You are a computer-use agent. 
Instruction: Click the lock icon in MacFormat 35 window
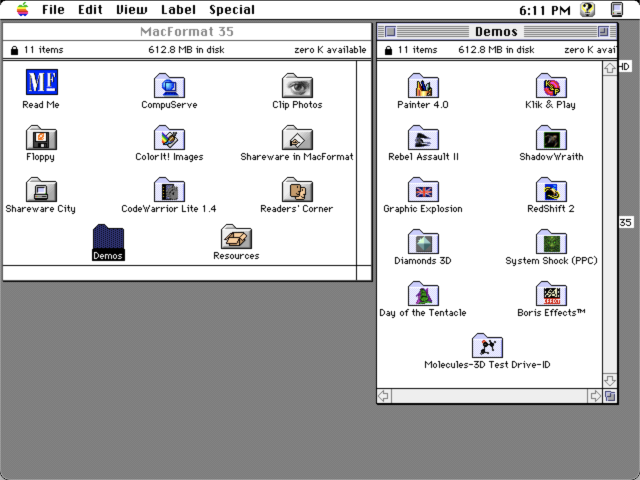tap(14, 50)
